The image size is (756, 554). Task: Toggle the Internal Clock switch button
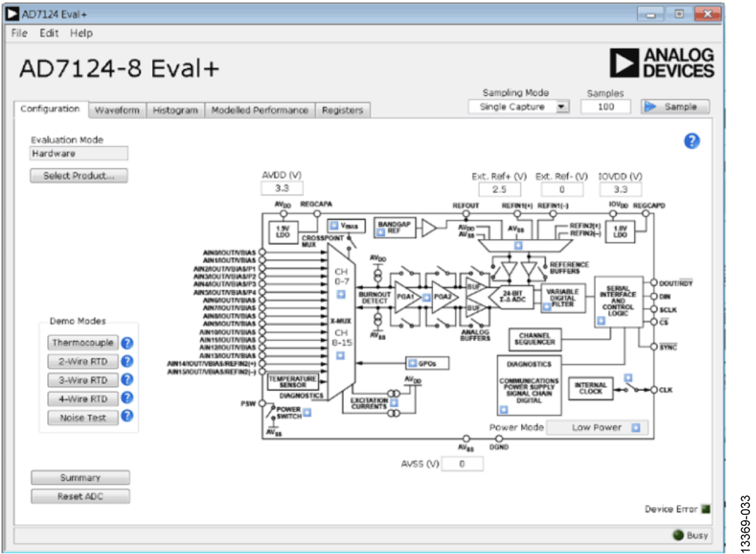(628, 378)
